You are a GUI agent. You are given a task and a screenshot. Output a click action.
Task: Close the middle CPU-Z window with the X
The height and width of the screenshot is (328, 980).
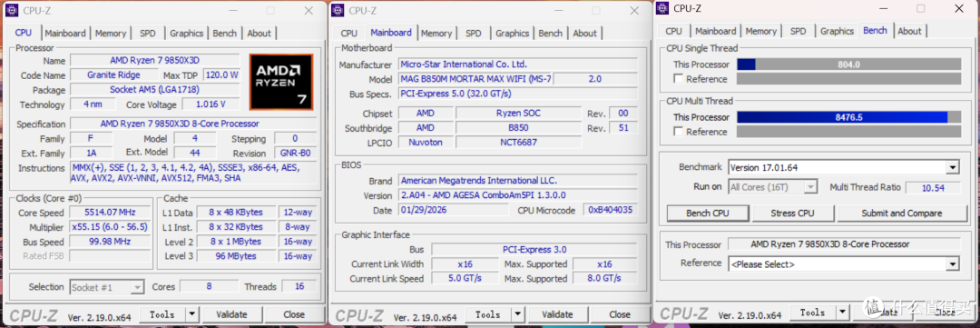pyautogui.click(x=635, y=11)
